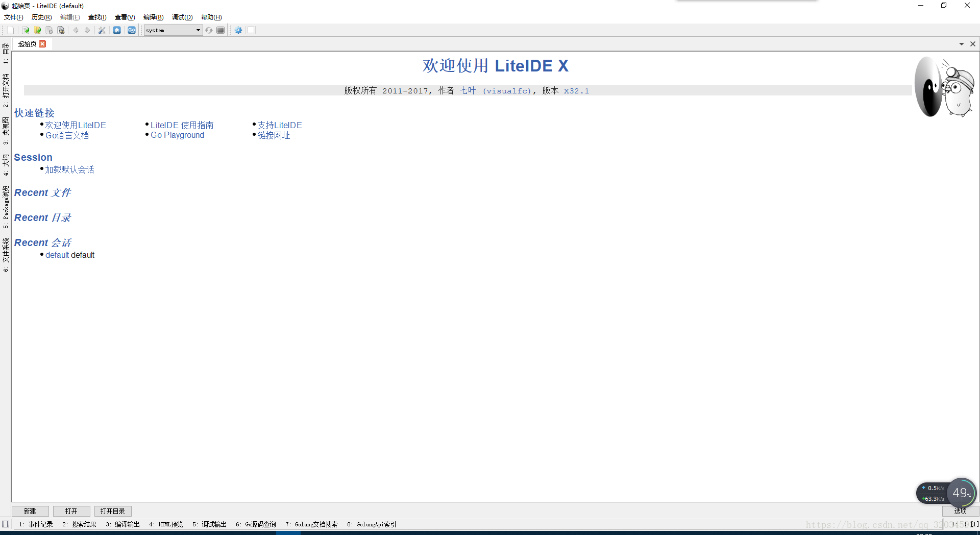Open the 查看 menu
The image size is (980, 535).
coord(125,17)
